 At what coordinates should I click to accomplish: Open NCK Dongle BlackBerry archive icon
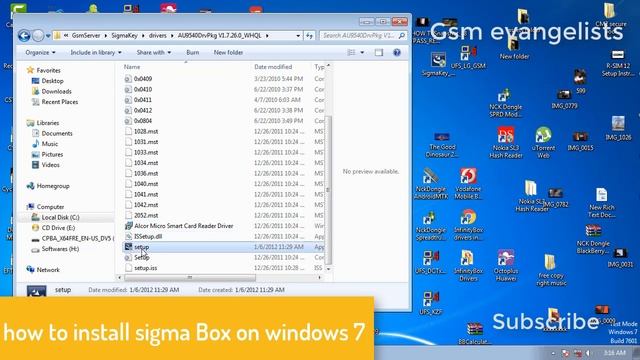[593, 239]
